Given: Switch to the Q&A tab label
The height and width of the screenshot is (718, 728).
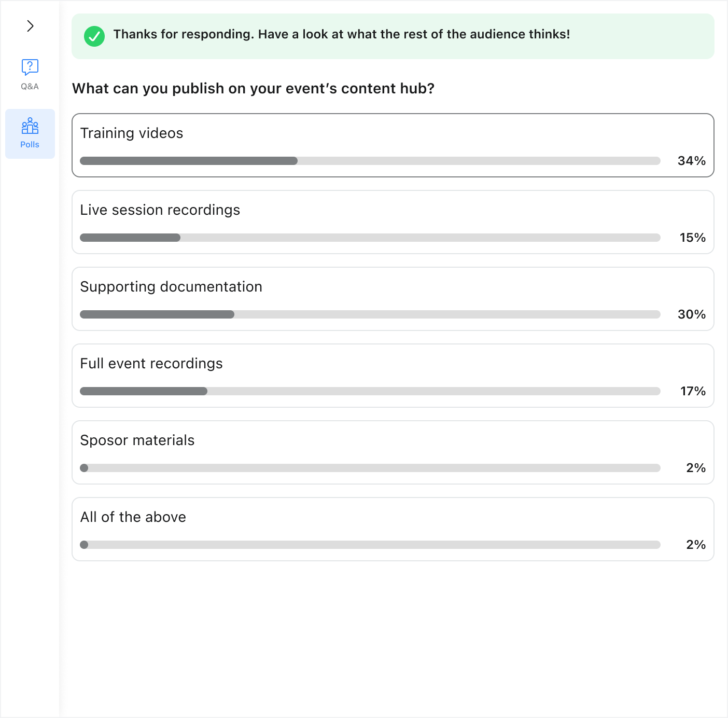Looking at the screenshot, I should pyautogui.click(x=30, y=87).
